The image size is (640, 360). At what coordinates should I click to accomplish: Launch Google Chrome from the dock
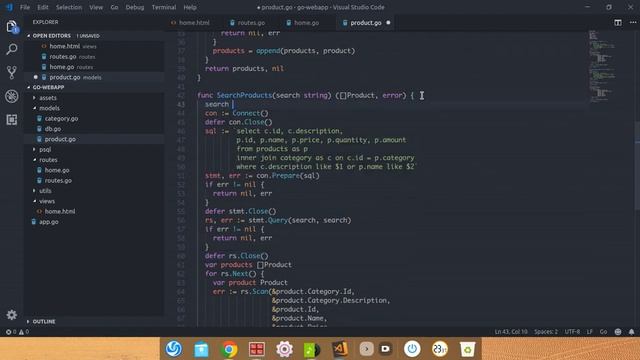coord(229,349)
